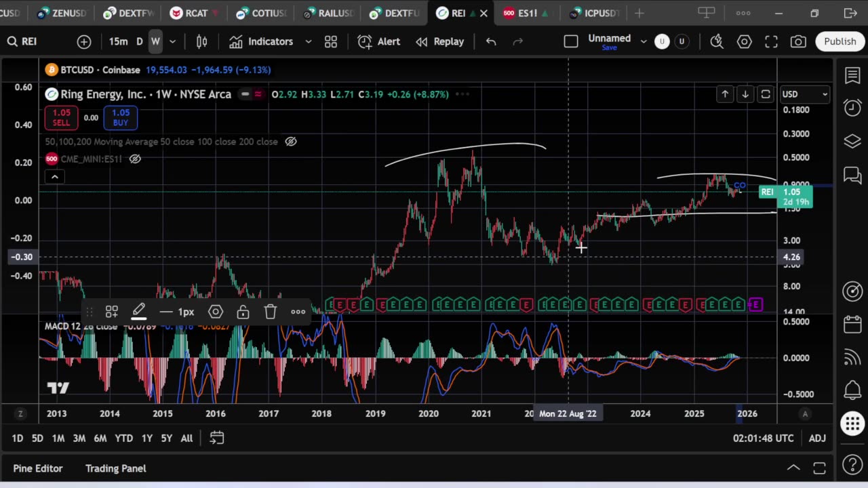Open the Indicators dialog

tap(261, 41)
